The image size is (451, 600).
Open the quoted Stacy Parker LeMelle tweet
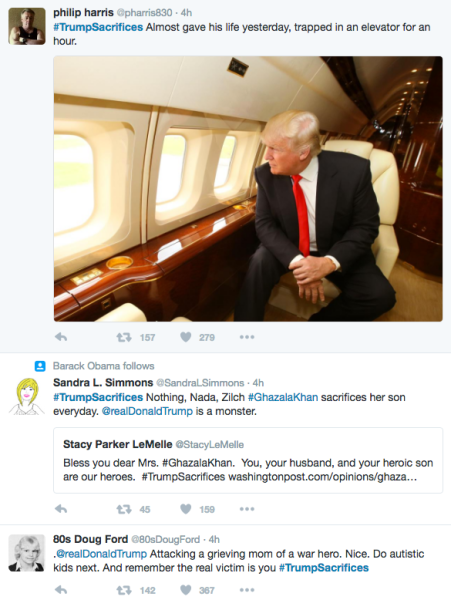(248, 460)
